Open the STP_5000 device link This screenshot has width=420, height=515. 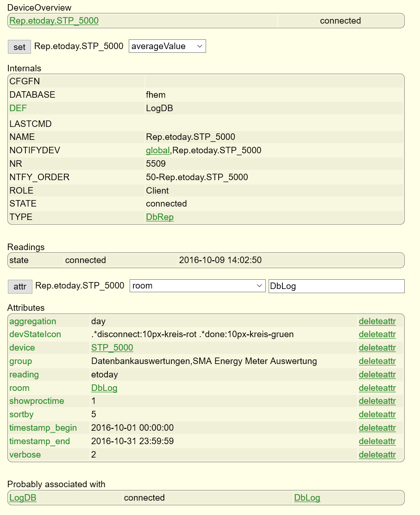click(112, 348)
